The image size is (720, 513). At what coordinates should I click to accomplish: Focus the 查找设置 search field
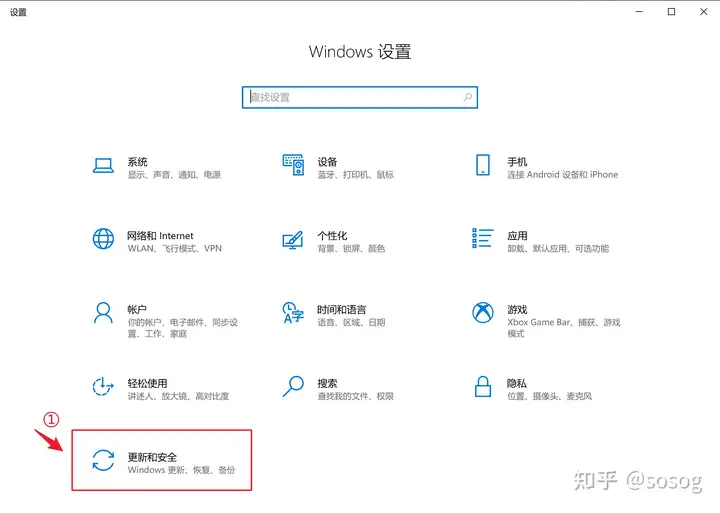click(360, 97)
